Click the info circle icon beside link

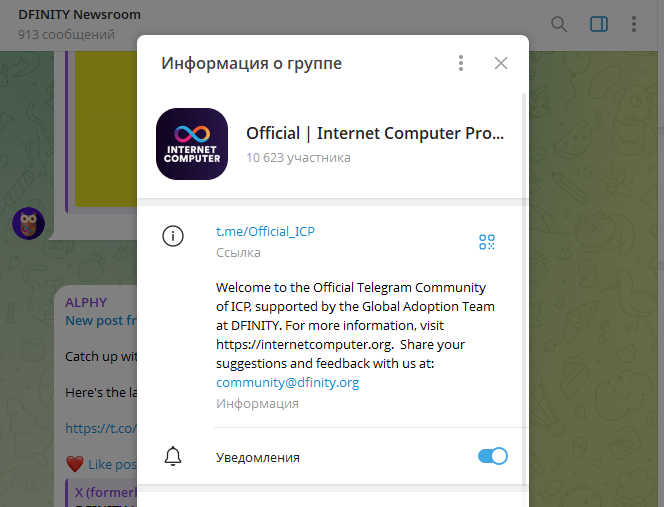click(x=173, y=236)
